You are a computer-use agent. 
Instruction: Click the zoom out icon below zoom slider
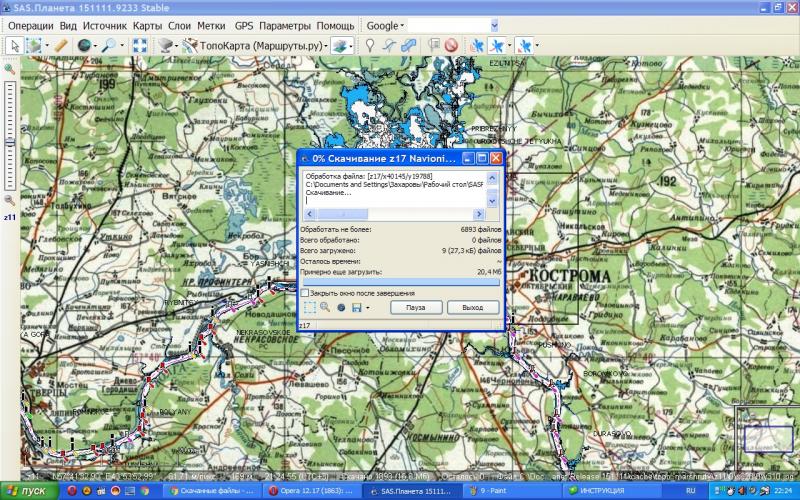pos(9,200)
